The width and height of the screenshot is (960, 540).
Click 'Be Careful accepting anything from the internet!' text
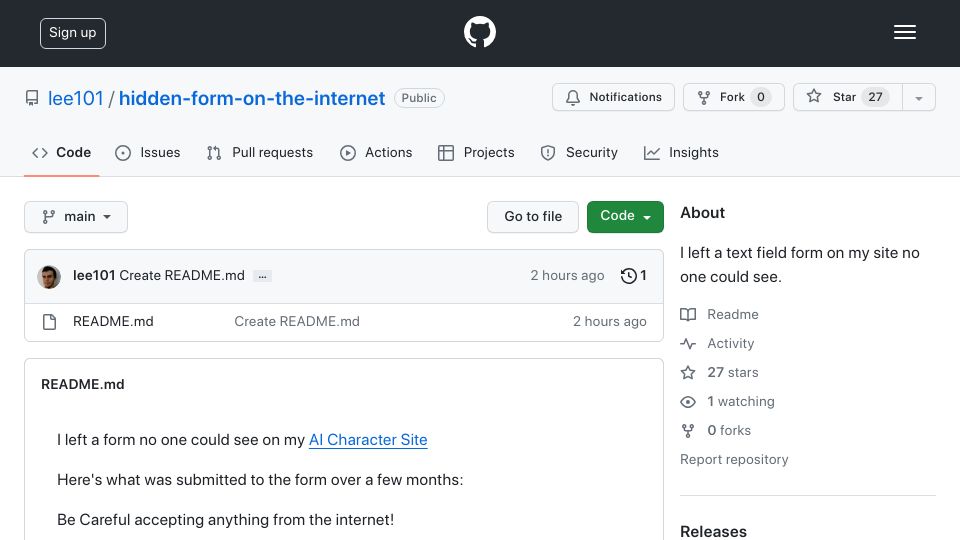[225, 520]
